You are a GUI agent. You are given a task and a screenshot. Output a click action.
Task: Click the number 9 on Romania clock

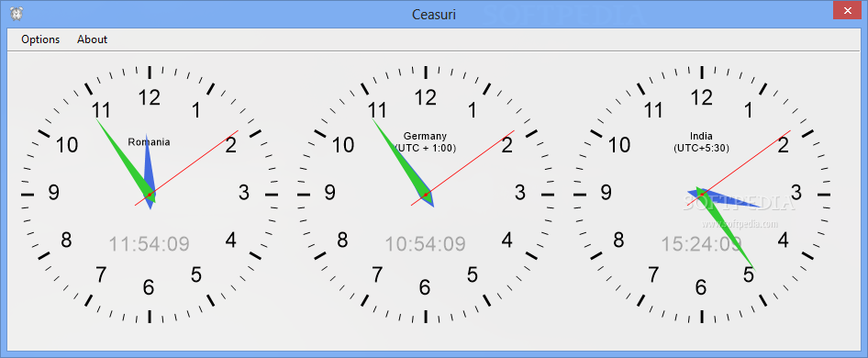[53, 193]
